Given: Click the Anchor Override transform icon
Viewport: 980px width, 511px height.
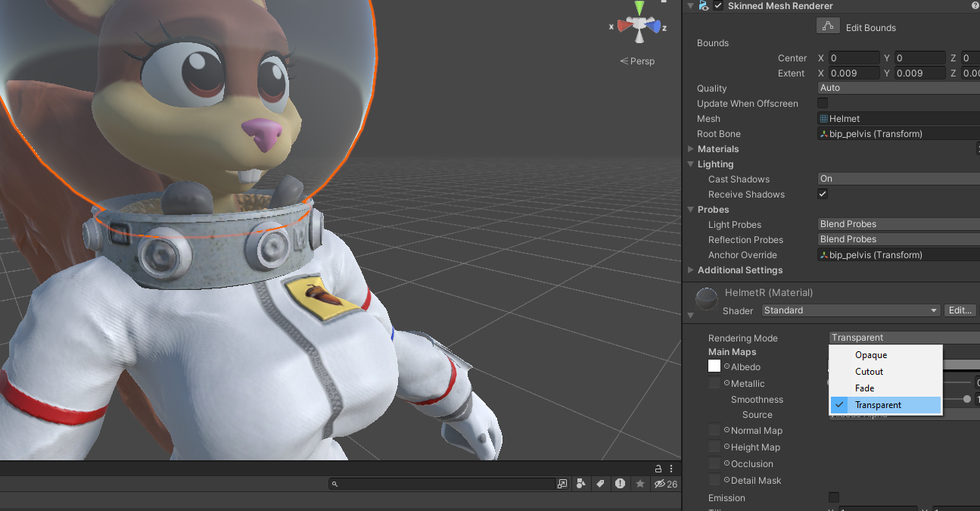Looking at the screenshot, I should (x=824, y=255).
